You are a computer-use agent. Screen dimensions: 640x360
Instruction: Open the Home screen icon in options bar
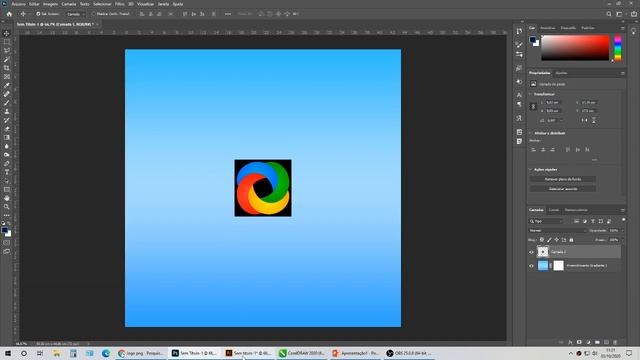click(9, 14)
